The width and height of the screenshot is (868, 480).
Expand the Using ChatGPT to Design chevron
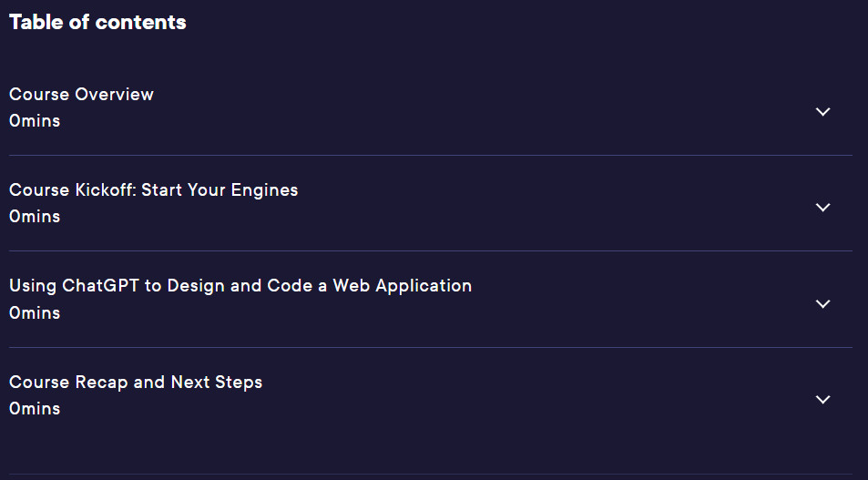pos(822,303)
